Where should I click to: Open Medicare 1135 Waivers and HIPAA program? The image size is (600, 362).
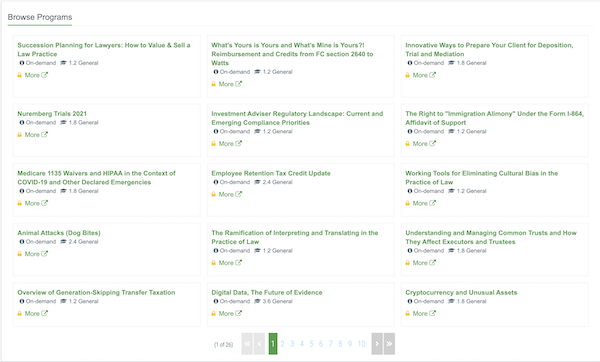pyautogui.click(x=96, y=178)
